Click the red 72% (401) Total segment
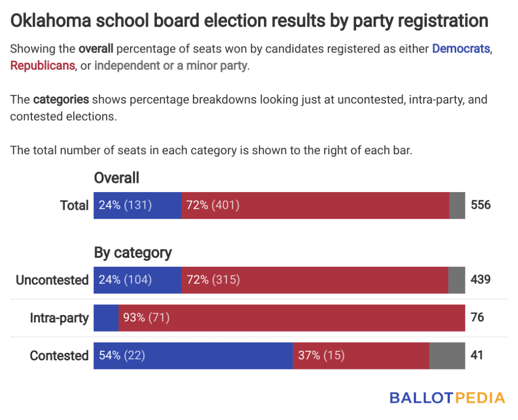Screen dimensions: 518x420 pyautogui.click(x=315, y=205)
